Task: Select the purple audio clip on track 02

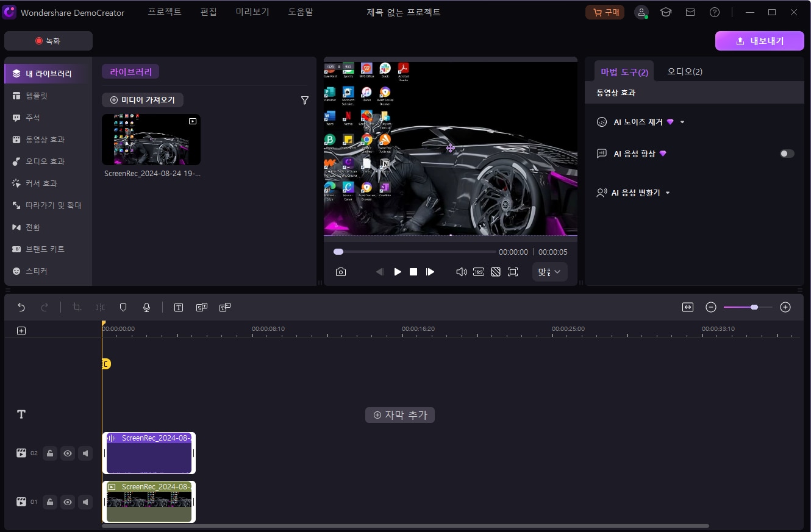Action: point(149,453)
